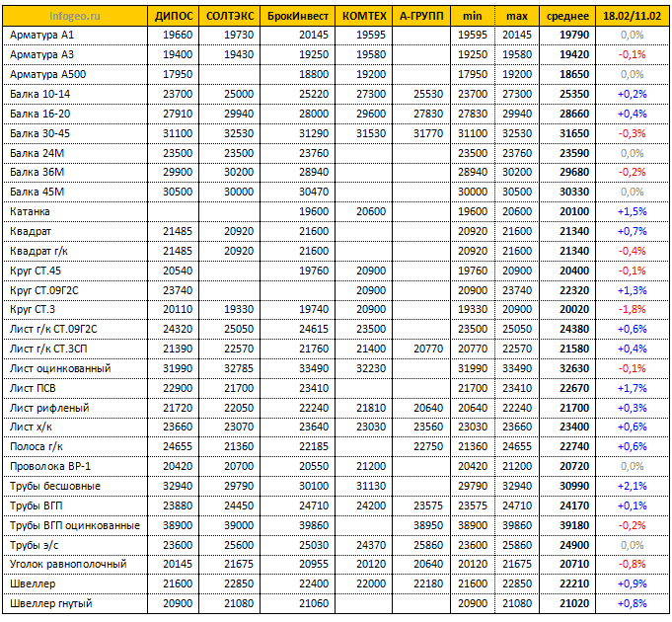Click the среднее column header

tap(567, 16)
